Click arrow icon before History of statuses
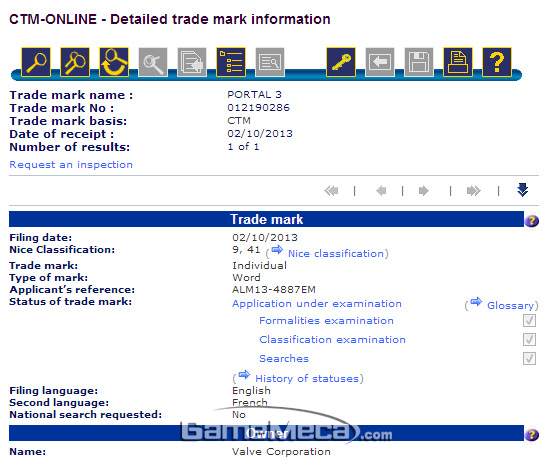 point(244,375)
